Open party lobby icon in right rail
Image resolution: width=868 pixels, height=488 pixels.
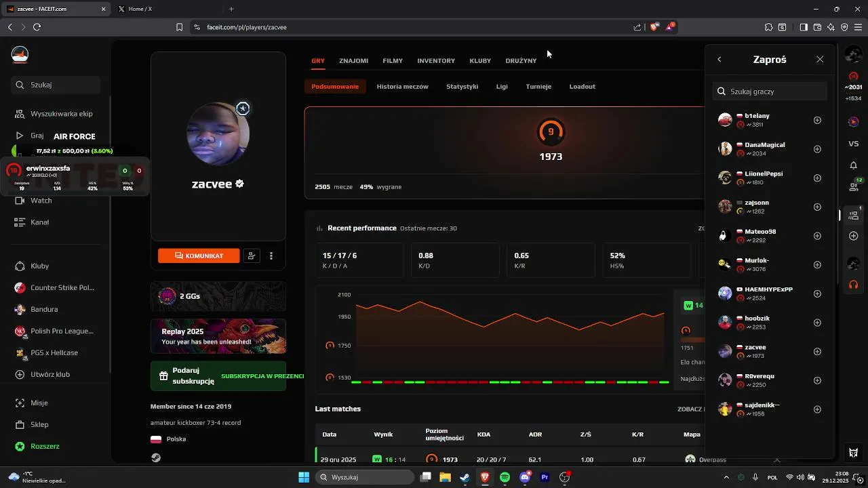pos(854,216)
